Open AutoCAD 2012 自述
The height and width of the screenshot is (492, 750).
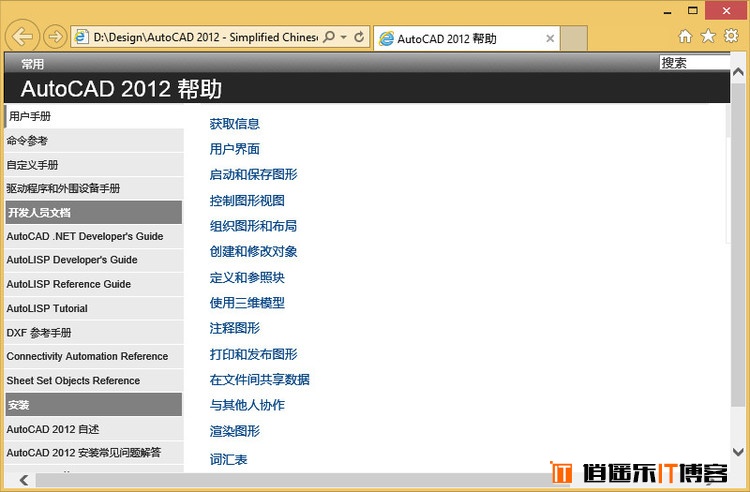coord(94,429)
